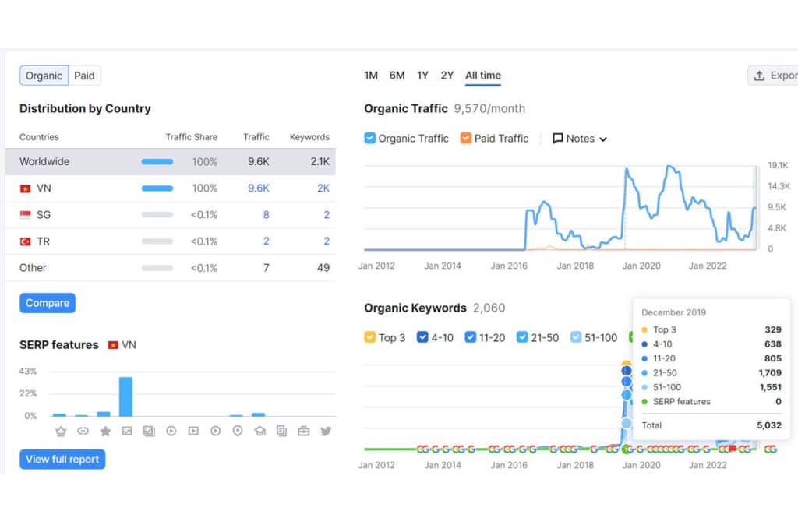Uncheck the Organic Traffic checkbox
The width and height of the screenshot is (798, 532).
370,139
